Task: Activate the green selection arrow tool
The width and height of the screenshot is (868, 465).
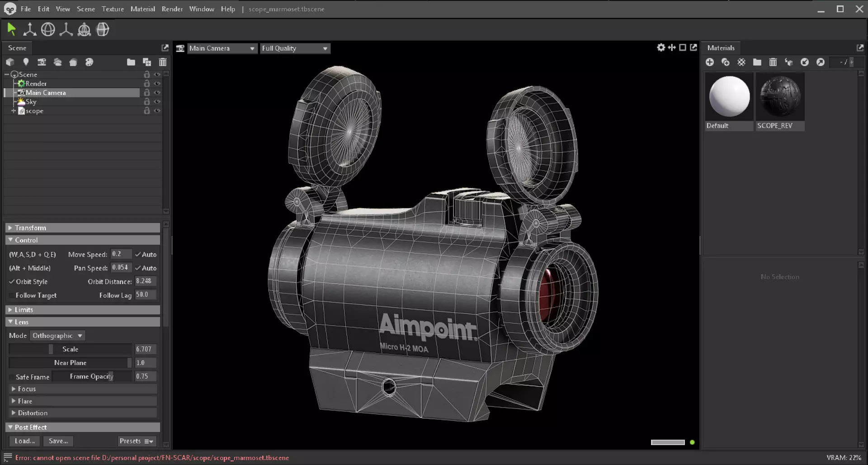Action: point(12,29)
